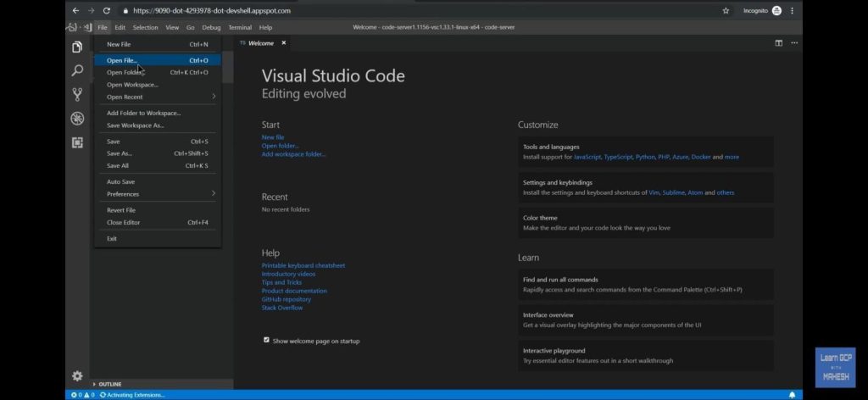Choose Save All from File menu
The image size is (868, 400).
158,165
